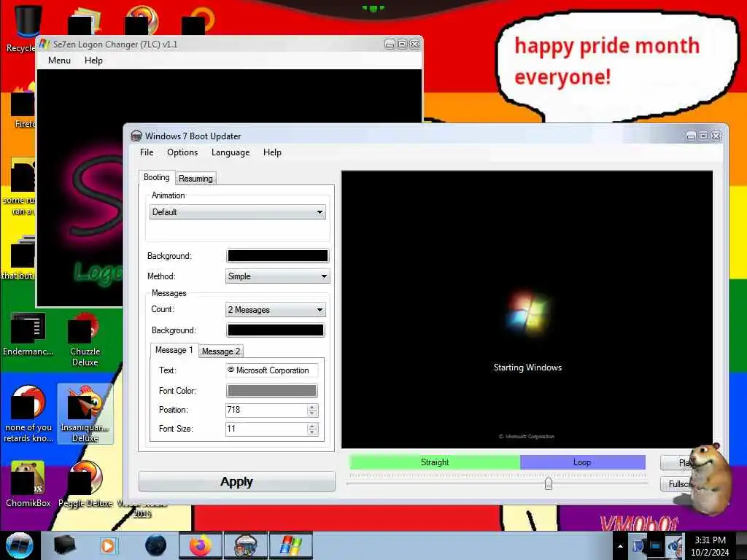747x560 pixels.
Task: Click the purple Loop segment
Action: point(582,462)
